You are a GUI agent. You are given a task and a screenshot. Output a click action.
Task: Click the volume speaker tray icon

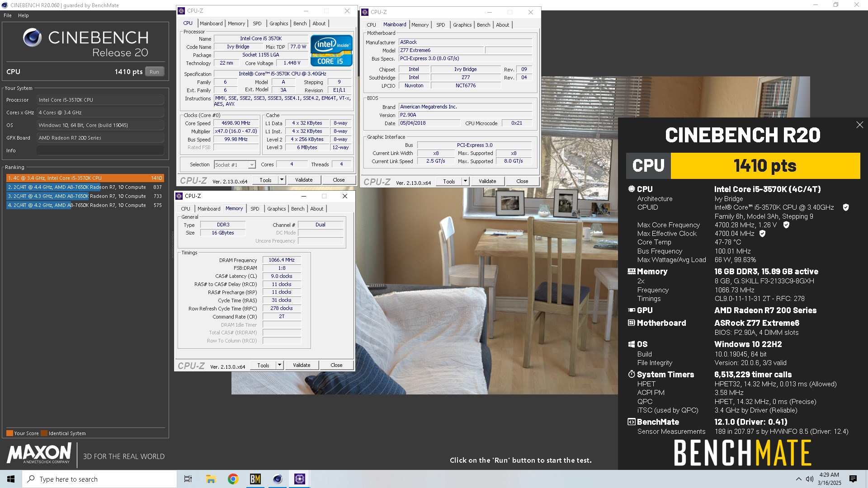tap(809, 479)
